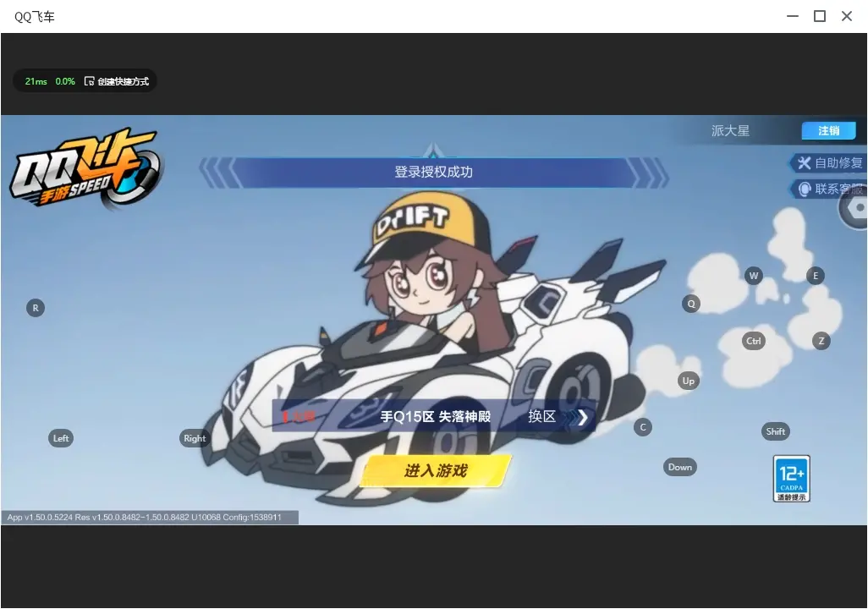Maximize the QQ飞车 window
This screenshot has width=868, height=609.
tap(820, 17)
